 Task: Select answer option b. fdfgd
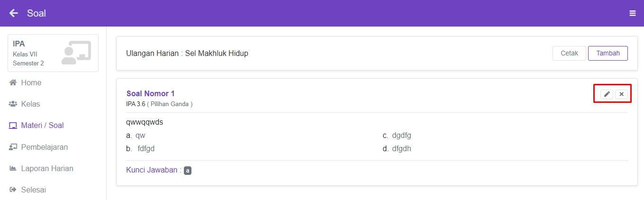tap(146, 149)
